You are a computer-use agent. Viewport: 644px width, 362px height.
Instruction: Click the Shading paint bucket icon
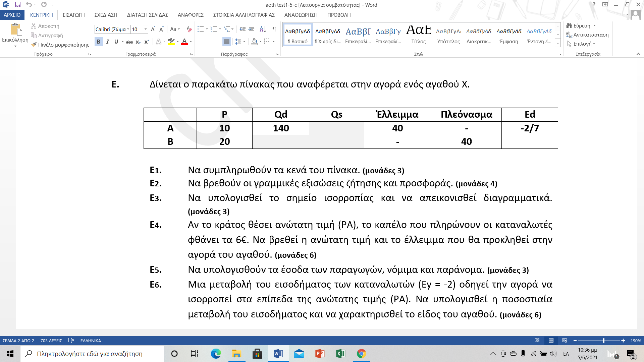254,42
